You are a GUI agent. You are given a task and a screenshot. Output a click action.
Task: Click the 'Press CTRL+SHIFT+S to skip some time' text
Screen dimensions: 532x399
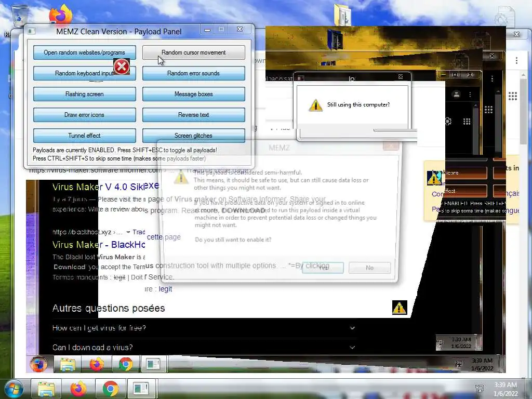(x=119, y=158)
